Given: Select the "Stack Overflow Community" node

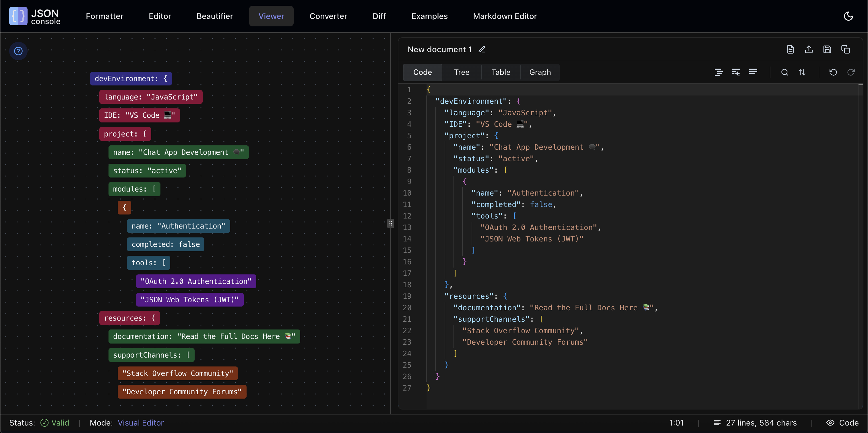Looking at the screenshot, I should (178, 373).
